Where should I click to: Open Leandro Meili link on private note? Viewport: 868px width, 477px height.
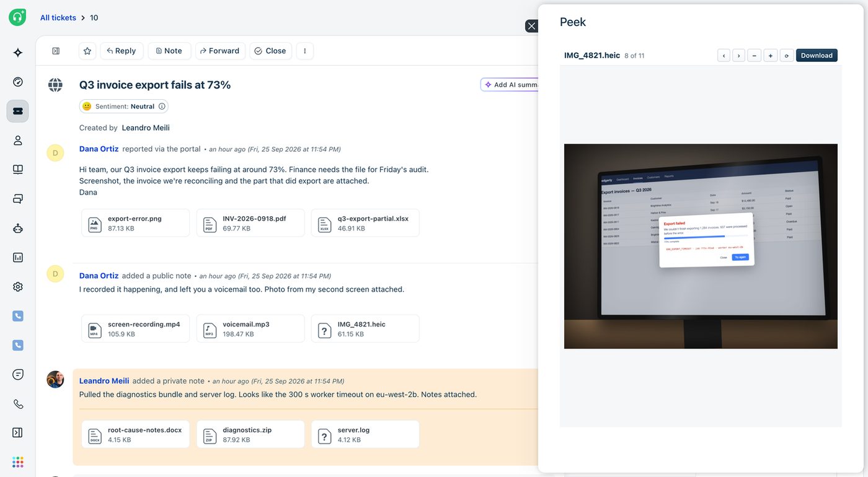pyautogui.click(x=104, y=381)
